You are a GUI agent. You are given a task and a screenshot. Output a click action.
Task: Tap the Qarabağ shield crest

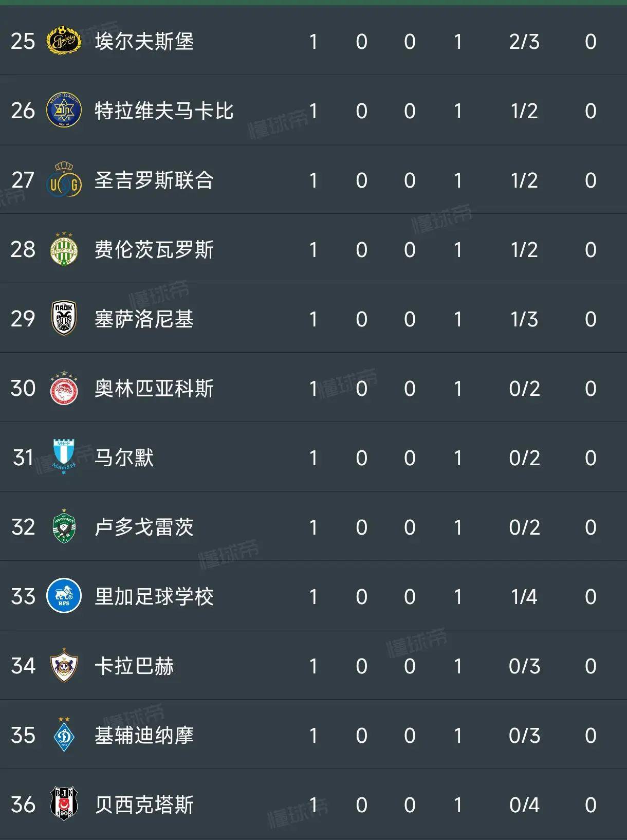(x=64, y=666)
